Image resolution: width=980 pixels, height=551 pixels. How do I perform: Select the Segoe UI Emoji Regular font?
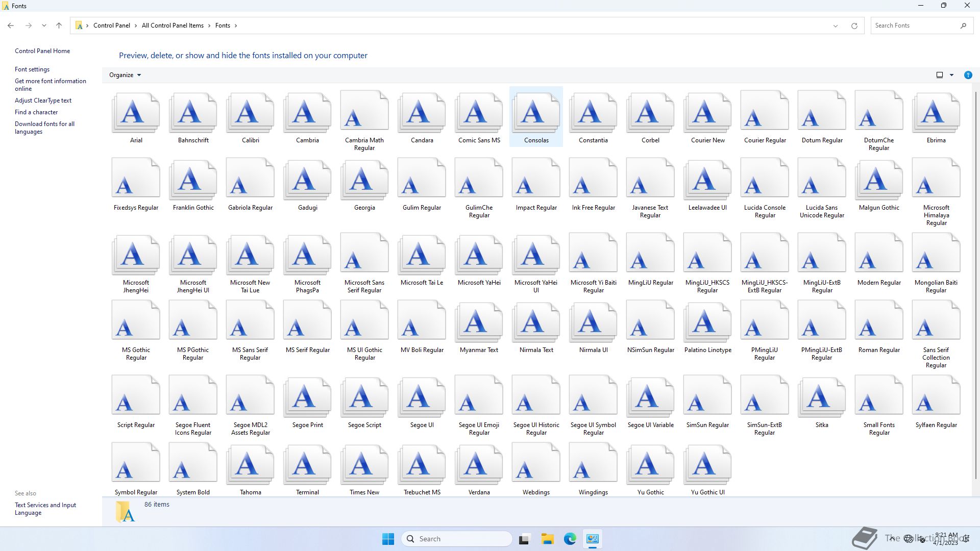click(x=479, y=395)
